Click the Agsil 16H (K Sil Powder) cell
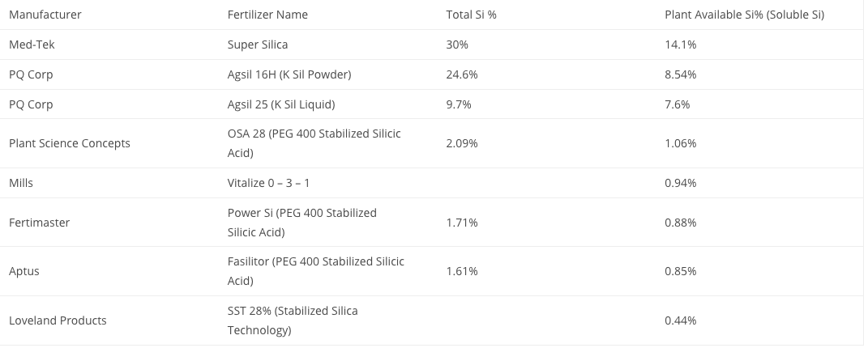 click(289, 74)
